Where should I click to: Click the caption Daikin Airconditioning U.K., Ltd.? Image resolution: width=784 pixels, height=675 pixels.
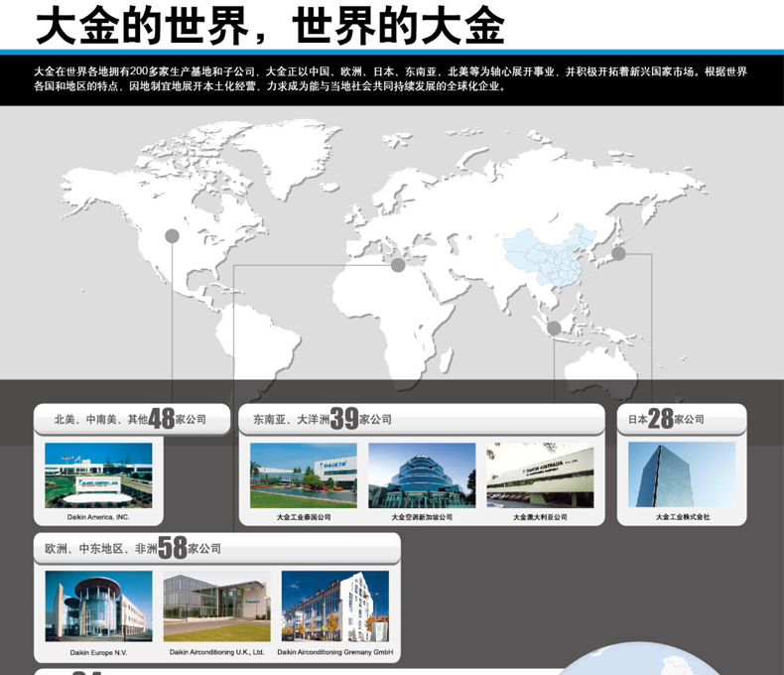(x=216, y=652)
